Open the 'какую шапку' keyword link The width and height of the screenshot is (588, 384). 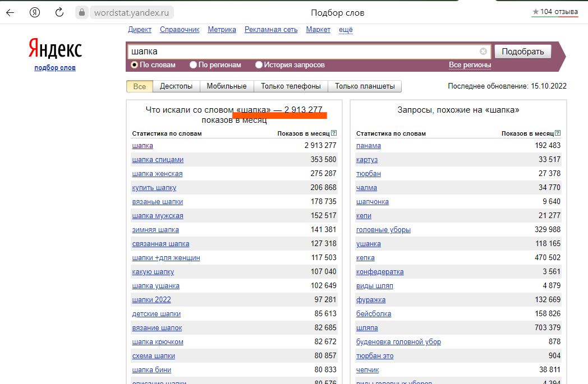153,272
